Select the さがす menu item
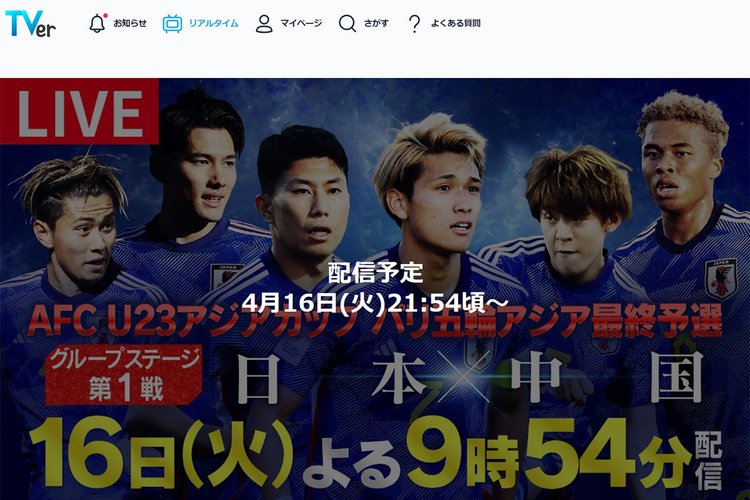This screenshot has height=500, width=750. (376, 23)
